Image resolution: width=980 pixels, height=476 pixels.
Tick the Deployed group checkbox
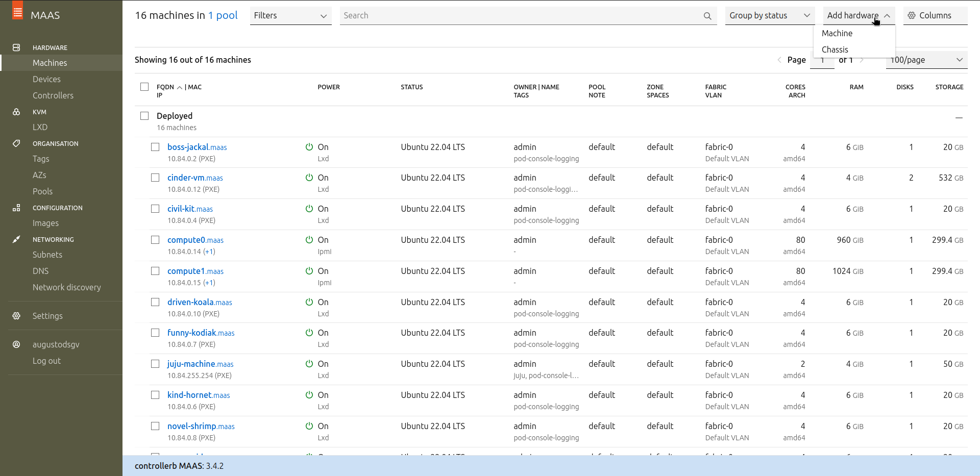click(x=144, y=116)
